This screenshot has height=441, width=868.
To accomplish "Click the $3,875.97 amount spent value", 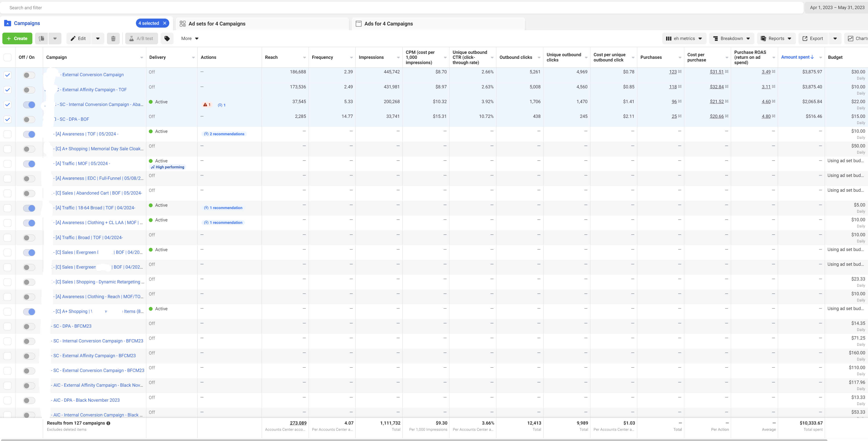I will coord(812,72).
